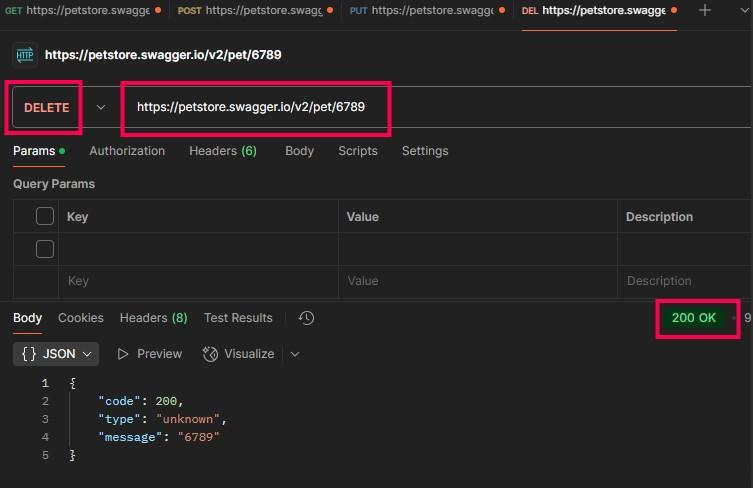
Task: Click the "message": "6789" response line
Action: (159, 437)
